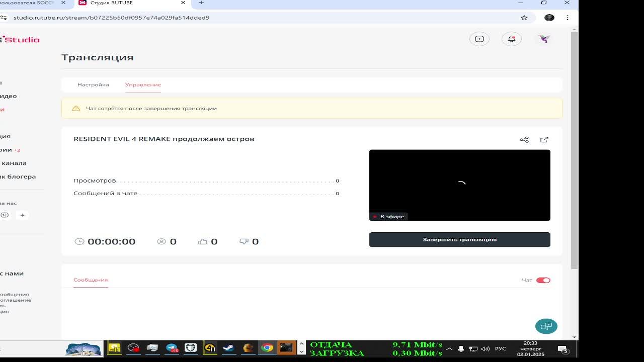Click the Трансляция page heading
Screen dimensions: 644x362
click(x=98, y=57)
